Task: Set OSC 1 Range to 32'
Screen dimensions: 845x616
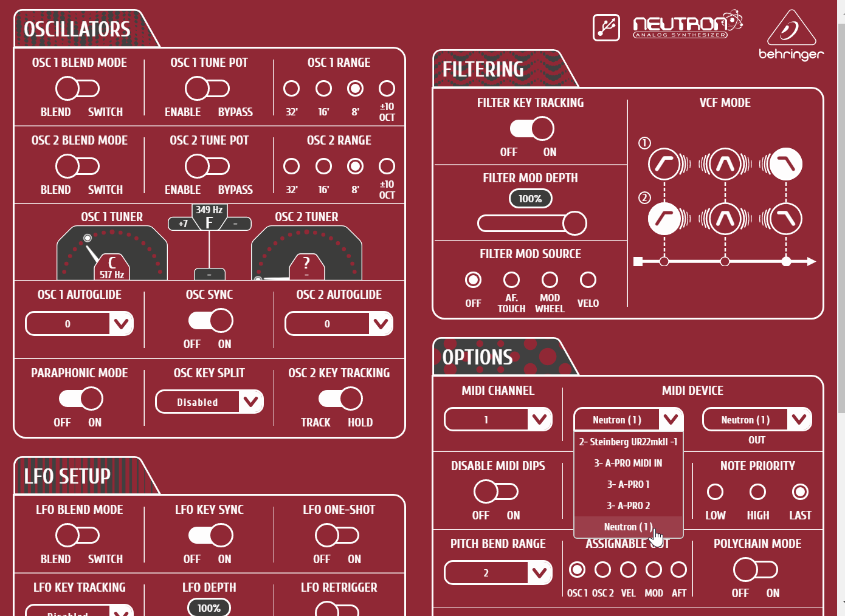Action: (292, 89)
